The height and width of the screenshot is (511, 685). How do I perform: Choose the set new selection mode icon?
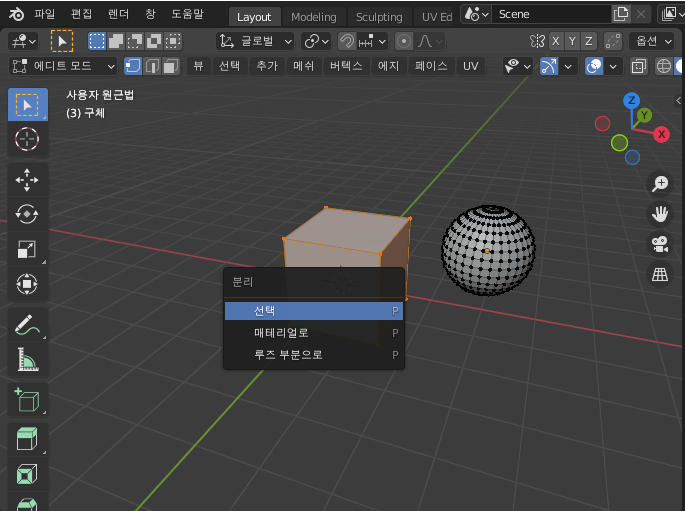point(97,41)
